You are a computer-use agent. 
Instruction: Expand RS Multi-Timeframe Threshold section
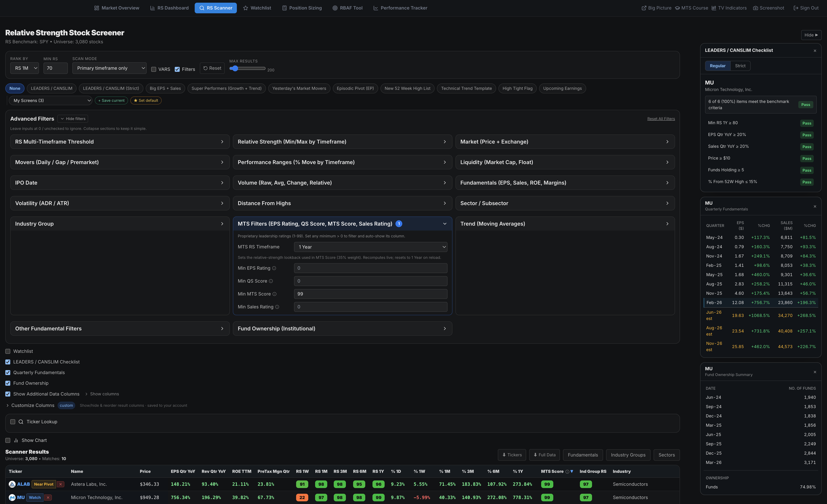pos(120,142)
